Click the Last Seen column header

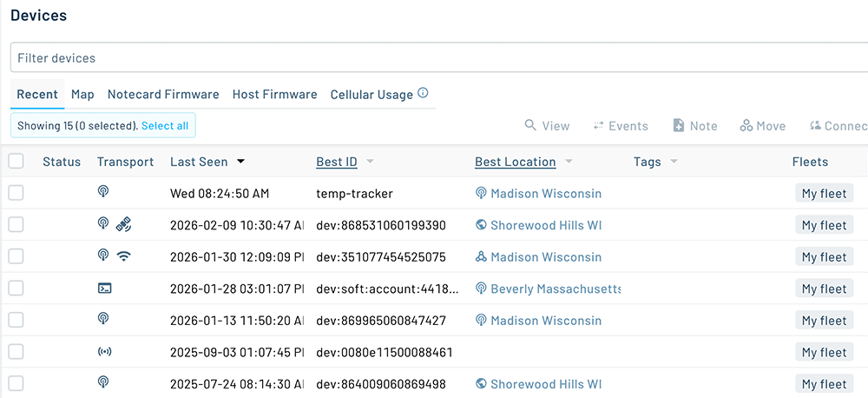point(199,162)
